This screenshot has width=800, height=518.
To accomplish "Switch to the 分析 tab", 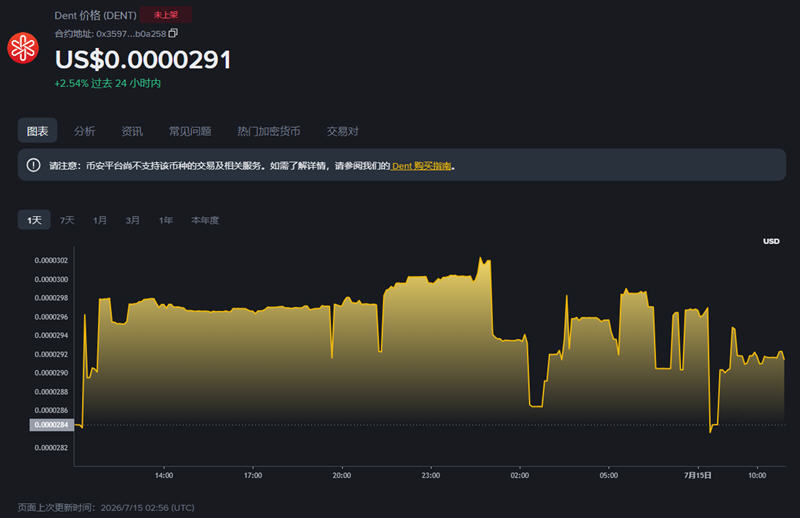I will tap(85, 131).
